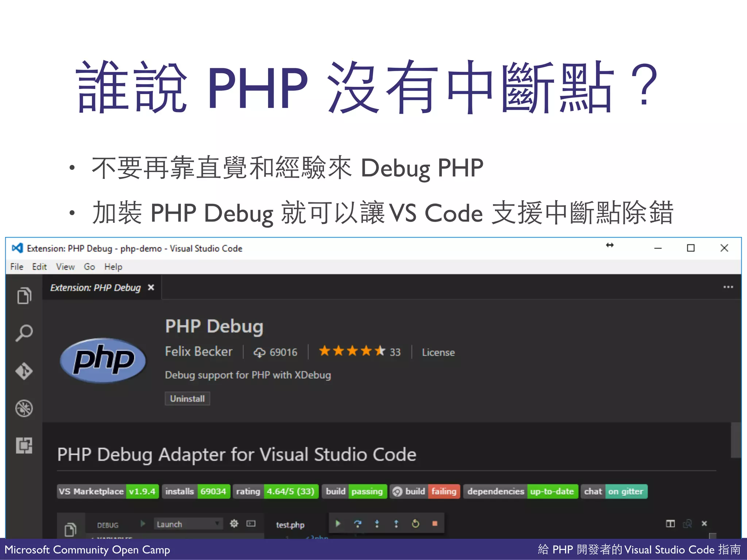
Task: Click the build passing badge
Action: [354, 491]
